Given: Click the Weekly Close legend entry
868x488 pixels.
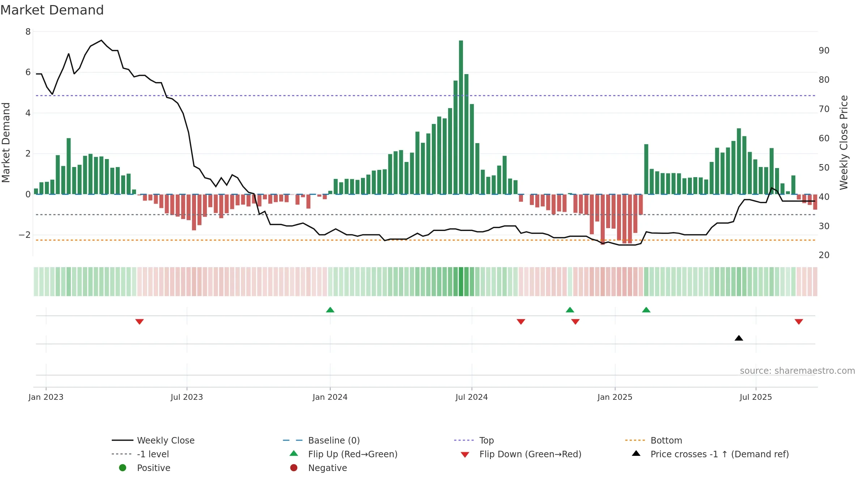Looking at the screenshot, I should pyautogui.click(x=153, y=440).
